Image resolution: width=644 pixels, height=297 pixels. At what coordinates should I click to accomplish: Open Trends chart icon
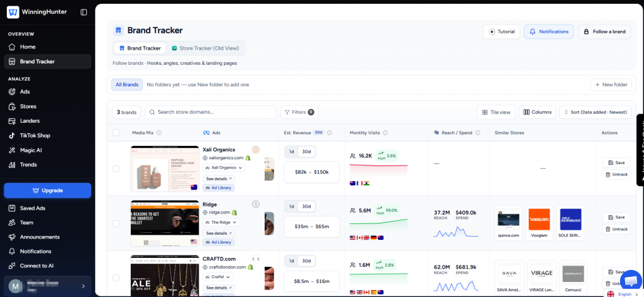(12, 165)
